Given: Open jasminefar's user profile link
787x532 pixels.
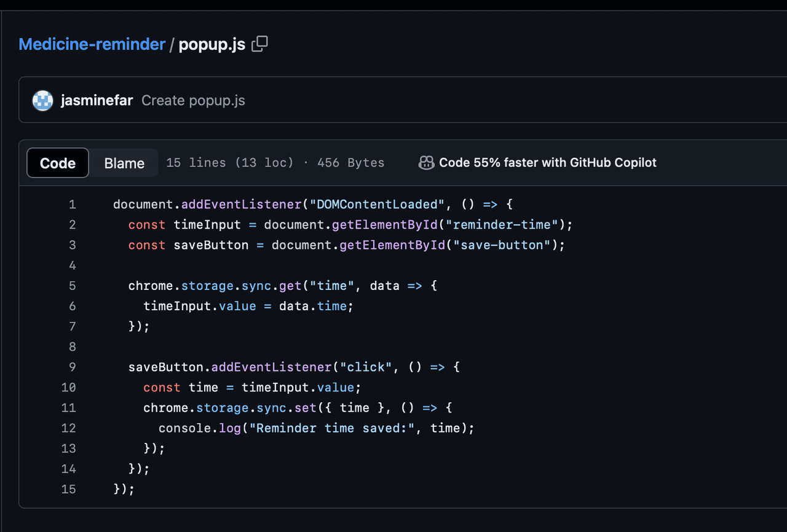Looking at the screenshot, I should point(97,101).
